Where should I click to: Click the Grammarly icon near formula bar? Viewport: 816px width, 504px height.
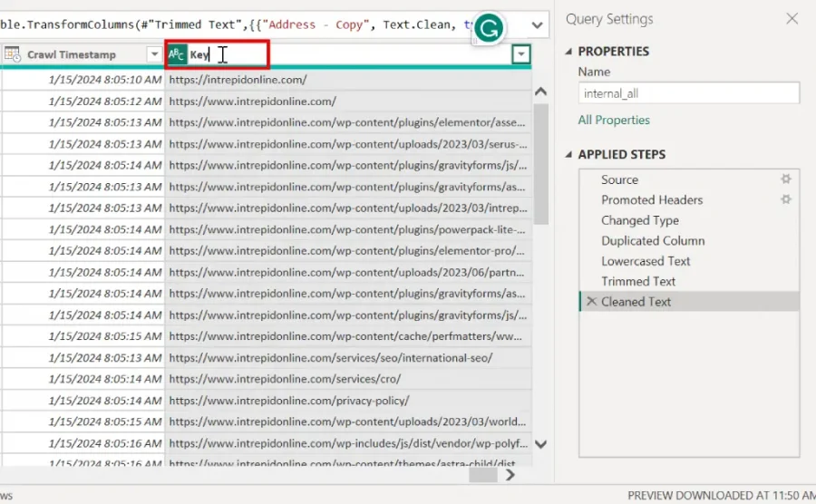488,28
